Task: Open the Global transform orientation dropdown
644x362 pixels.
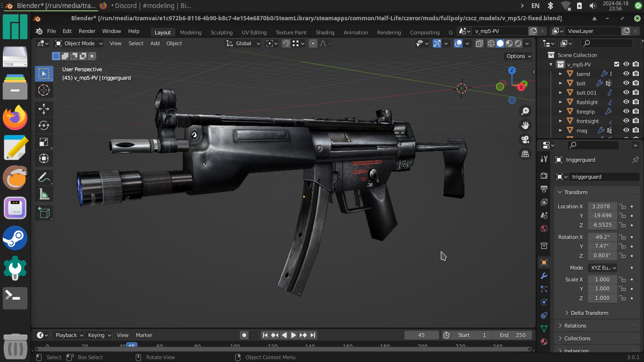Action: [x=243, y=43]
